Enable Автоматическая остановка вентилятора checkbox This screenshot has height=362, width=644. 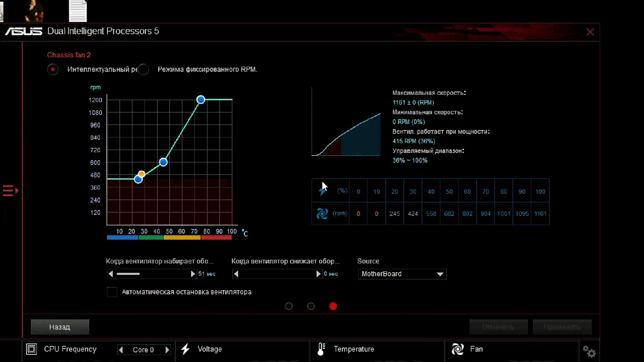click(x=112, y=292)
